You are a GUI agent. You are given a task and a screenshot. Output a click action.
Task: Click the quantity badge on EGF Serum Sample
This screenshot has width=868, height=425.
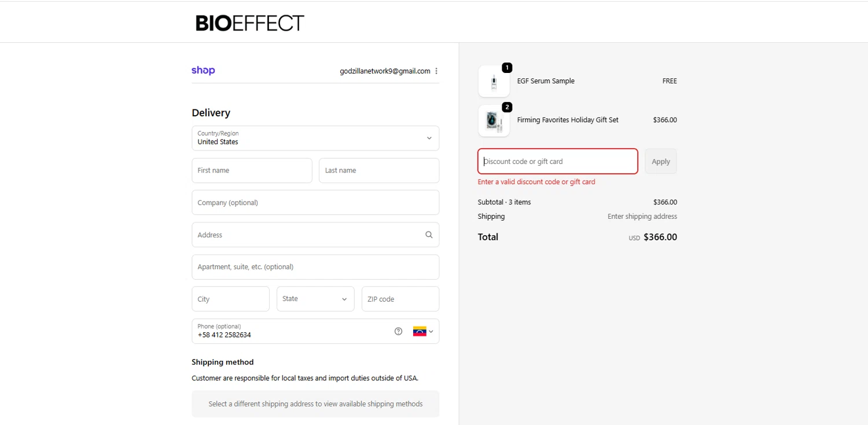[507, 68]
